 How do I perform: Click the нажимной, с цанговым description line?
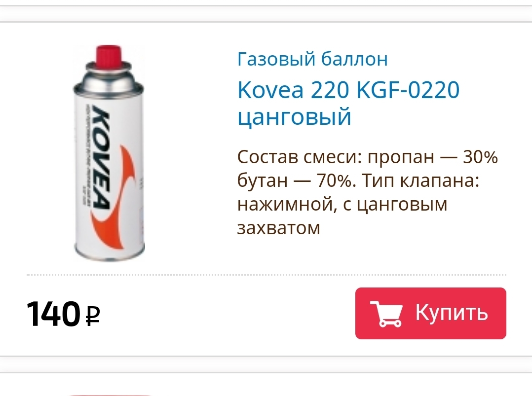342,205
